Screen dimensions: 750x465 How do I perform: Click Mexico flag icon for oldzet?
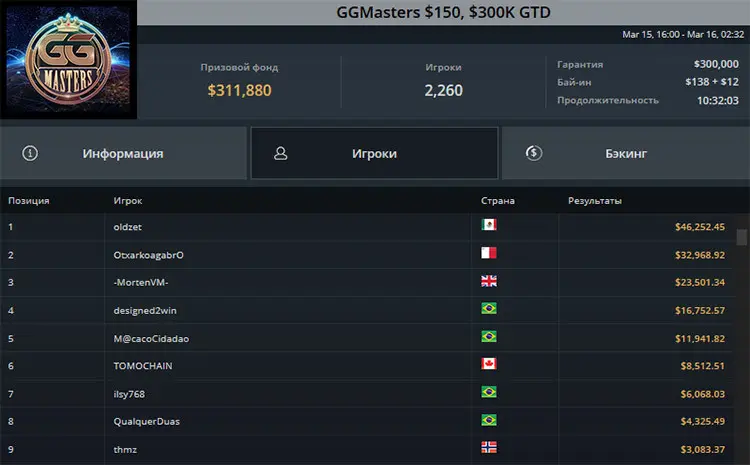tap(489, 224)
